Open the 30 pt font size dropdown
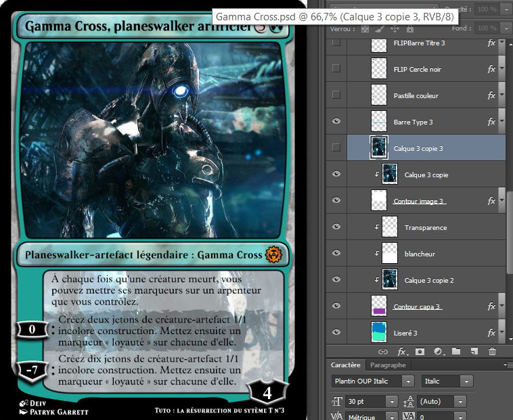This screenshot has height=420, width=513. coord(392,401)
